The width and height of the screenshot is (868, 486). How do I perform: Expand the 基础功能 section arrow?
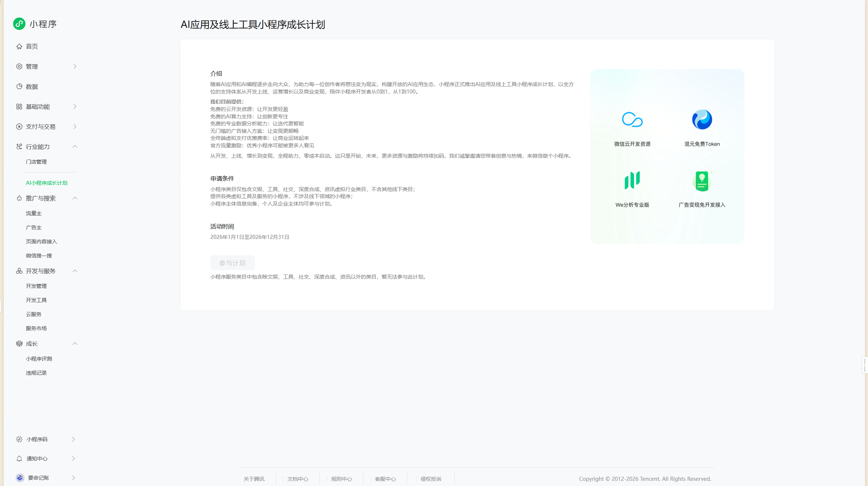[75, 106]
